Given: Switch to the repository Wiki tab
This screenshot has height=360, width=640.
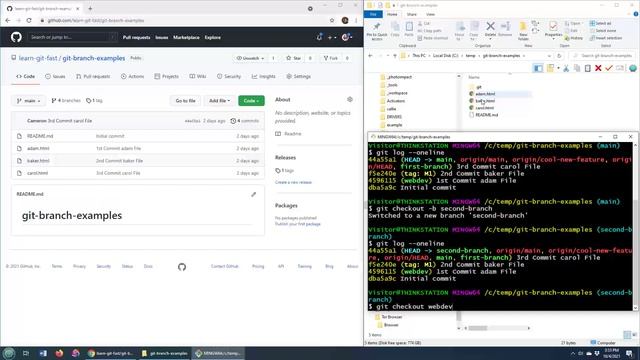Looking at the screenshot, I should pos(198,76).
